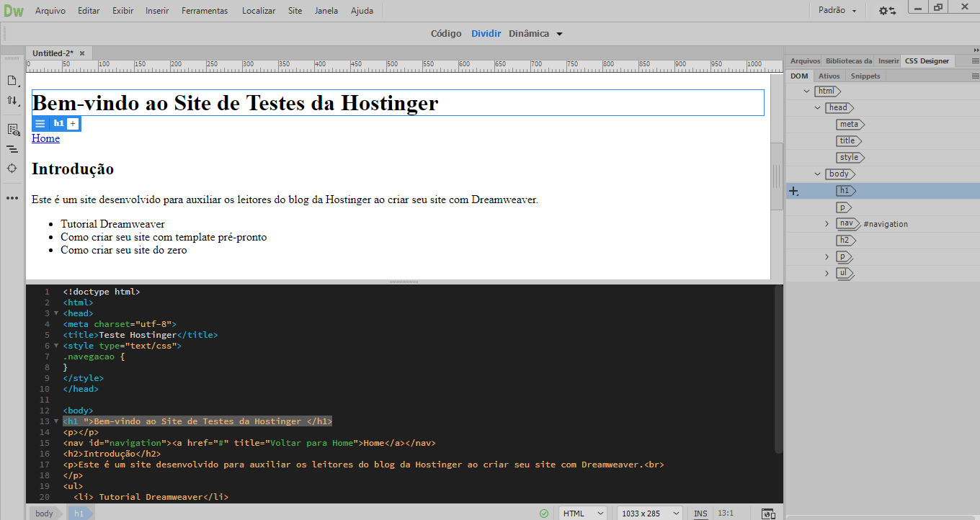Toggle the INS insert mode indicator

[700, 514]
